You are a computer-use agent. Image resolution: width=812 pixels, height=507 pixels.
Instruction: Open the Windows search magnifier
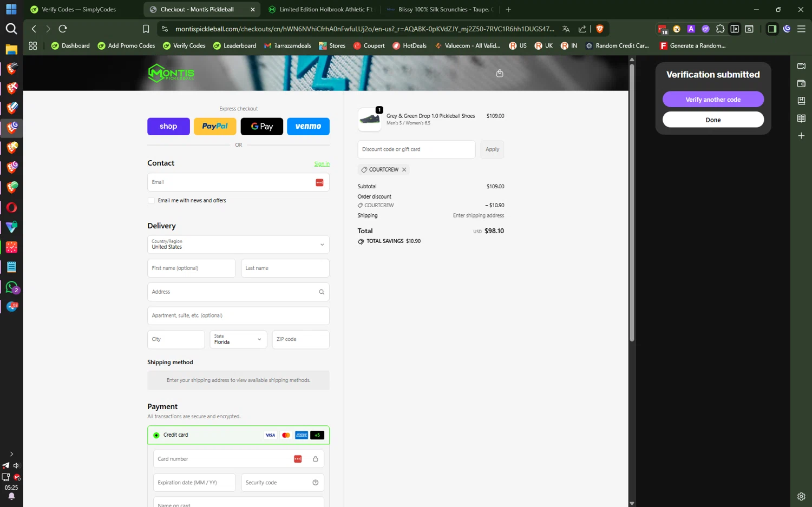pyautogui.click(x=11, y=29)
